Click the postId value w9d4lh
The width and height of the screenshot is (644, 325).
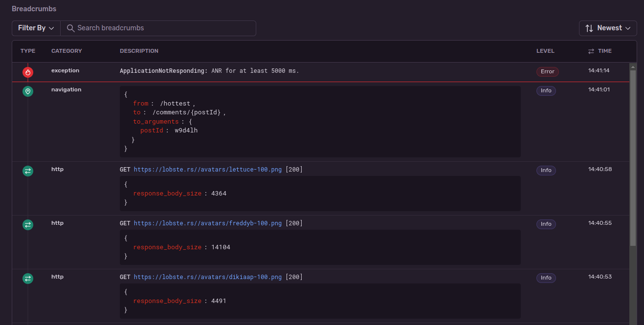(186, 130)
